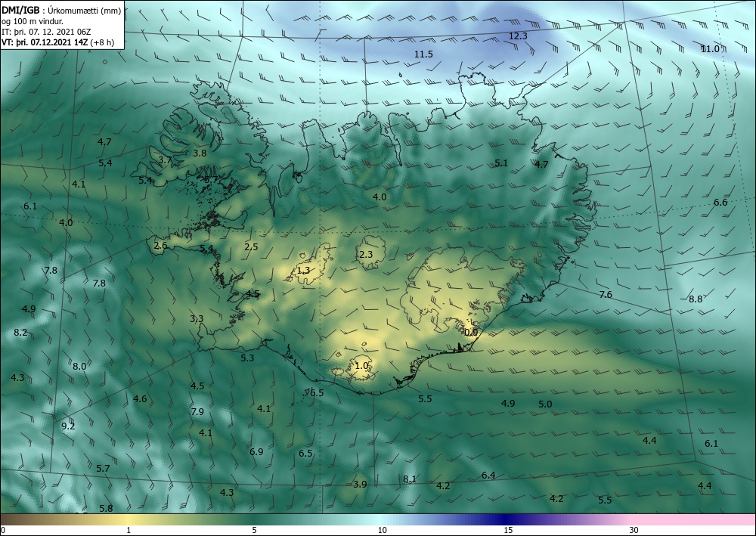Click the 8.0 value southwest of Reykjanes
Viewport: 756px width, 536px height.
click(79, 367)
